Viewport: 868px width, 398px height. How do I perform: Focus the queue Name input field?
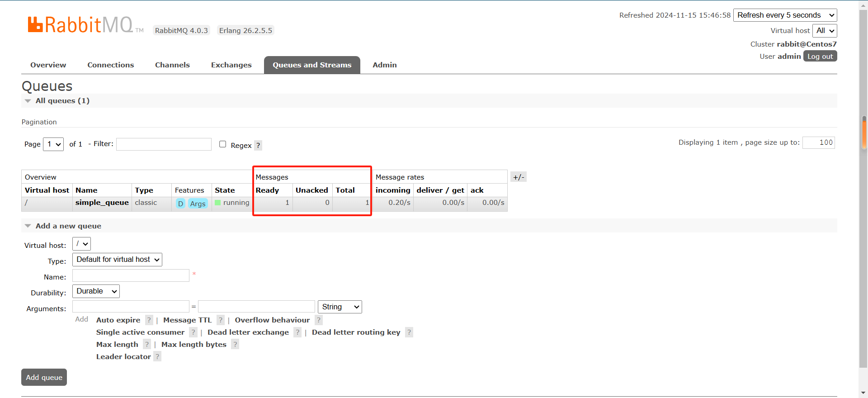(131, 275)
